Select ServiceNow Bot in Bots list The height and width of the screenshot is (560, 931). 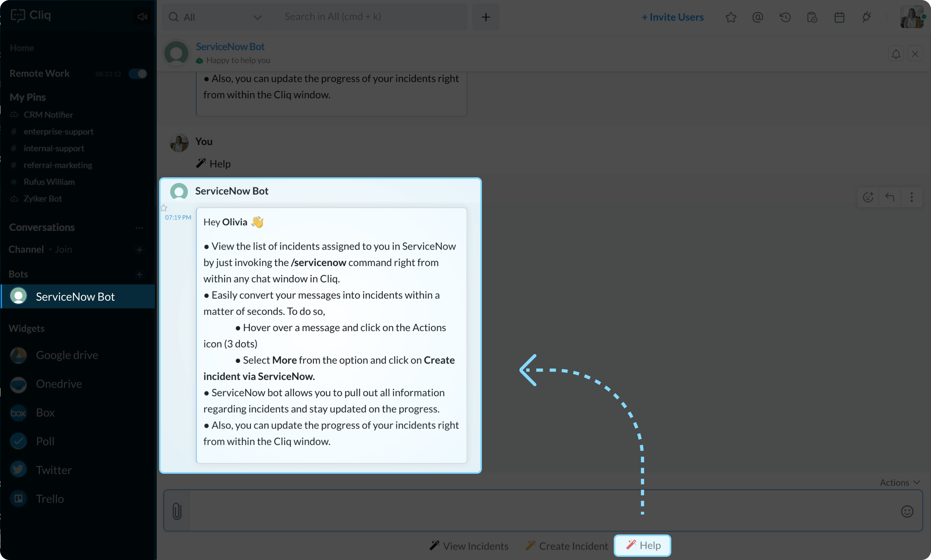point(78,296)
